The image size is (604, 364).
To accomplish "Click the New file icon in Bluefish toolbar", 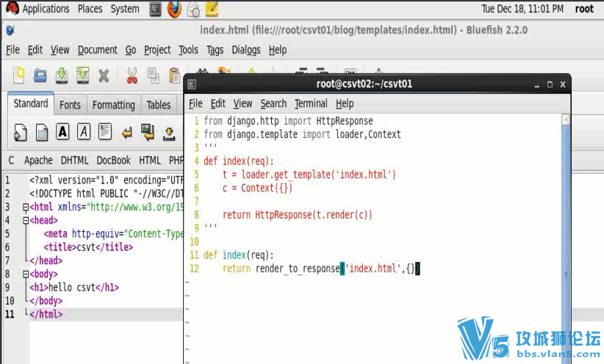I will click(19, 75).
